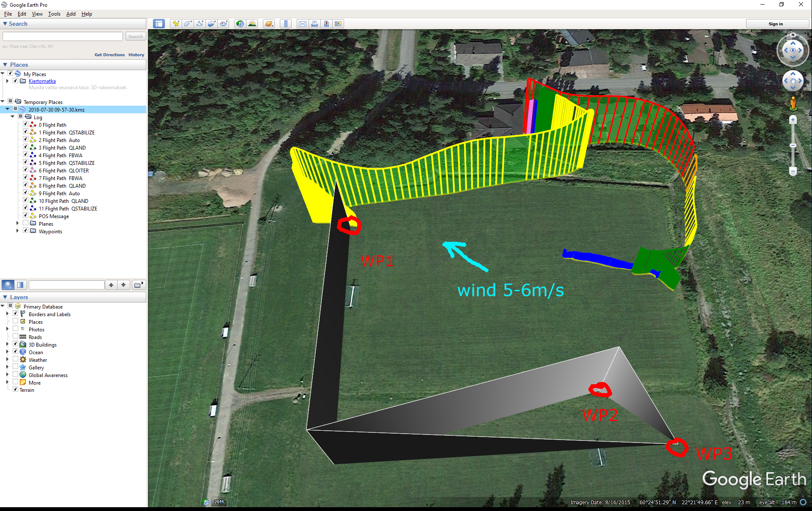Image resolution: width=812 pixels, height=511 pixels.
Task: Click the Add Polygon tool icon
Action: click(188, 24)
